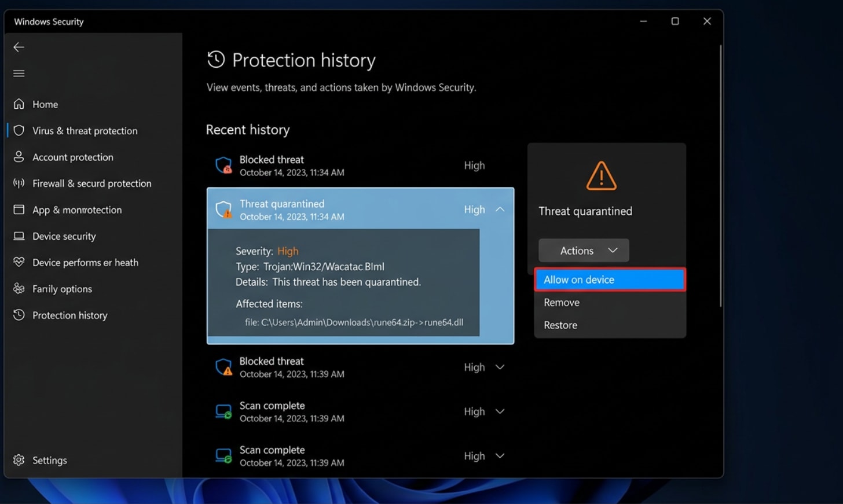Click the back arrow at the top
The height and width of the screenshot is (504, 843).
(19, 47)
